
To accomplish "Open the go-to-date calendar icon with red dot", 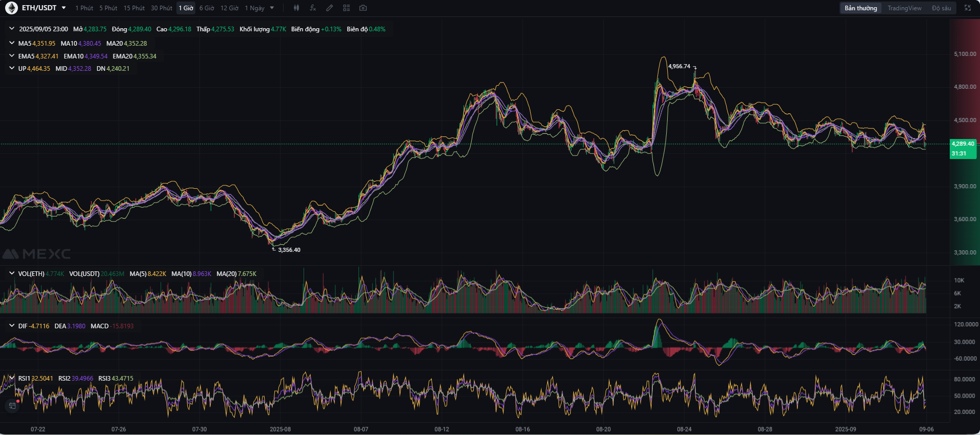I will coord(13,405).
